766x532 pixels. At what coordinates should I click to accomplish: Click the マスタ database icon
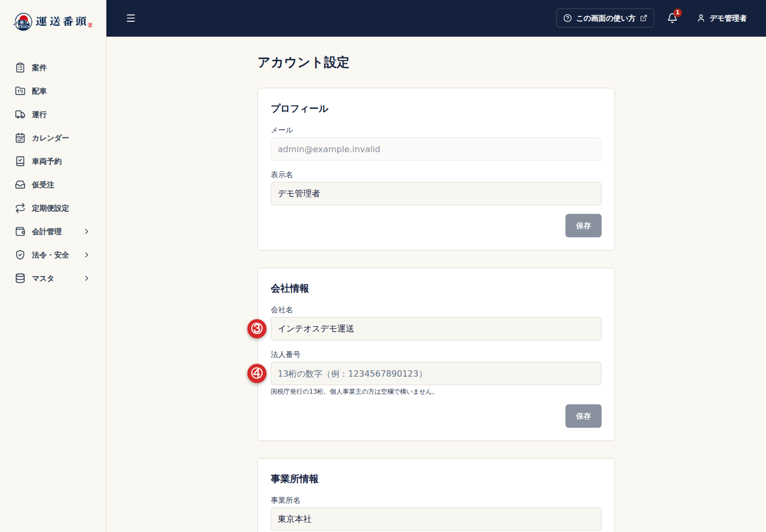(20, 278)
